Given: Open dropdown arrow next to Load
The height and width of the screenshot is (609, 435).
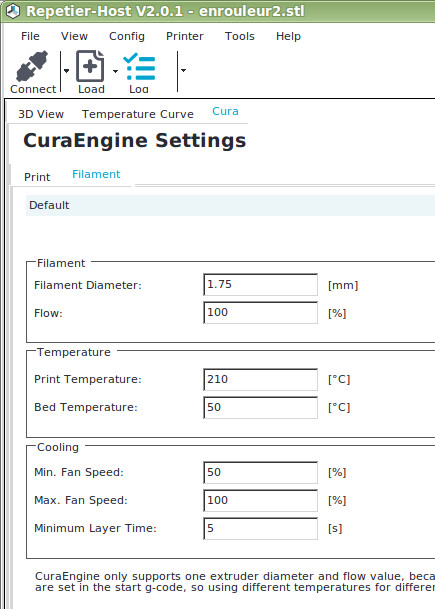Looking at the screenshot, I should (115, 71).
